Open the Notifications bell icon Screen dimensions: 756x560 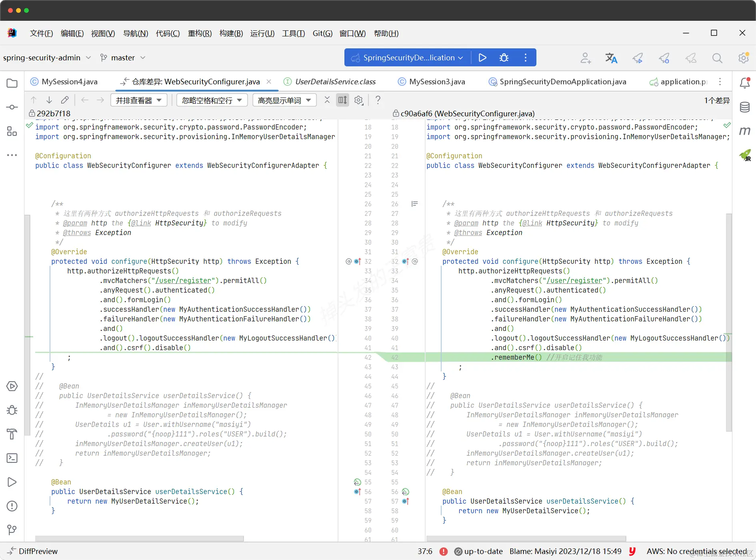(x=745, y=83)
